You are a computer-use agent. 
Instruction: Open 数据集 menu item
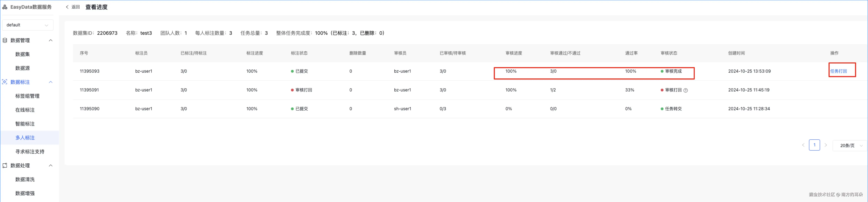click(x=23, y=54)
